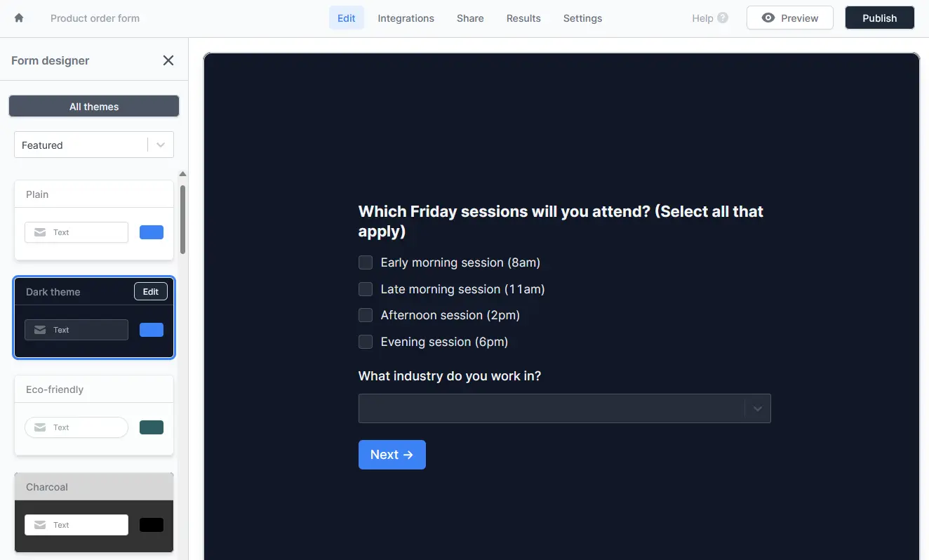The width and height of the screenshot is (929, 560).
Task: Tick Late morning session (11am) checkbox
Action: pyautogui.click(x=366, y=289)
